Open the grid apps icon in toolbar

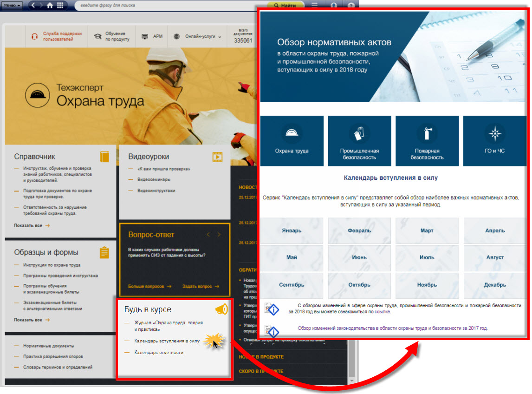(60, 6)
